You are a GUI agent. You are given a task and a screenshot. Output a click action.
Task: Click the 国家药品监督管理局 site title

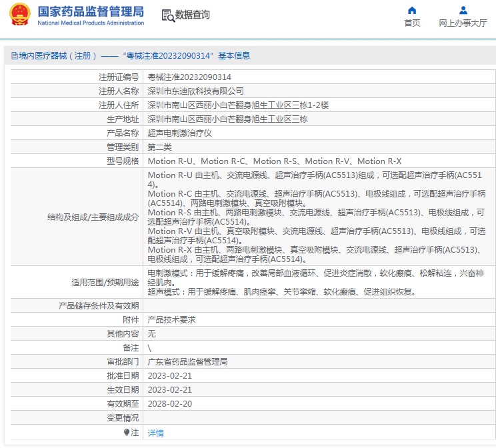click(91, 11)
